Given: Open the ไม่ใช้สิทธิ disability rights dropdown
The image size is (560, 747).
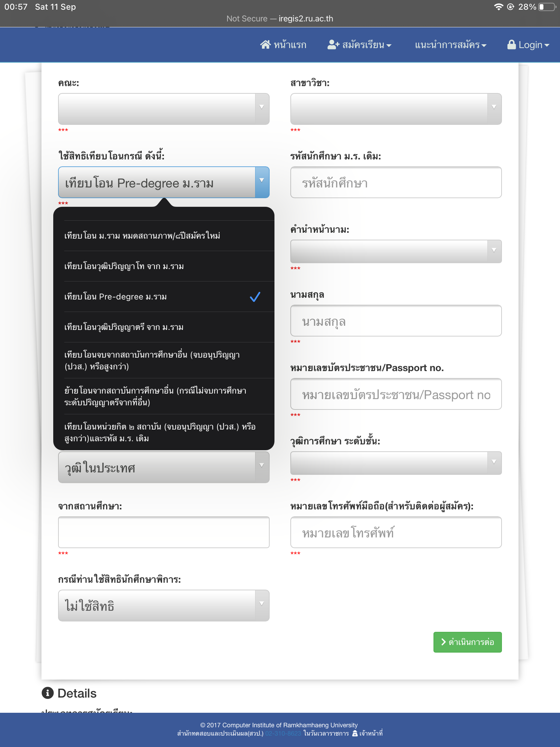Looking at the screenshot, I should click(x=164, y=606).
